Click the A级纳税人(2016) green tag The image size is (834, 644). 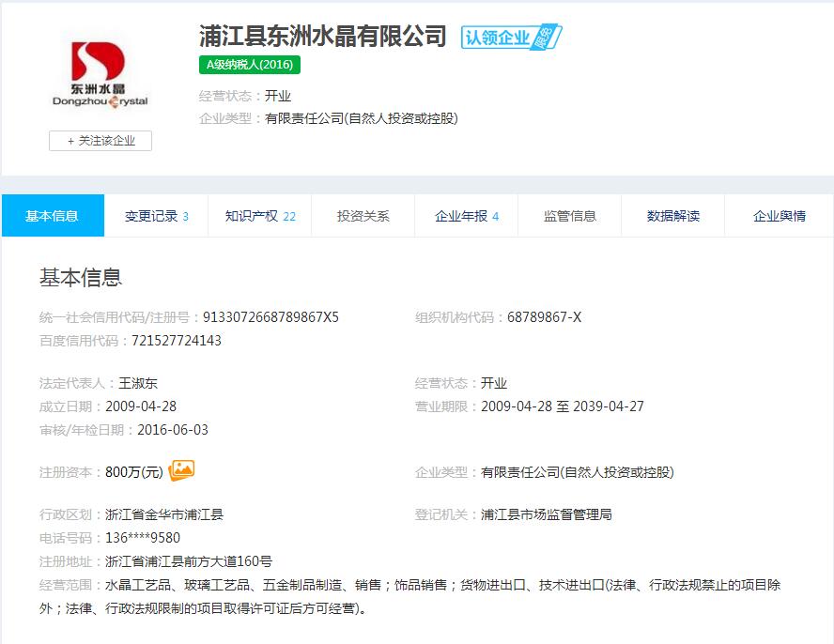pos(250,65)
